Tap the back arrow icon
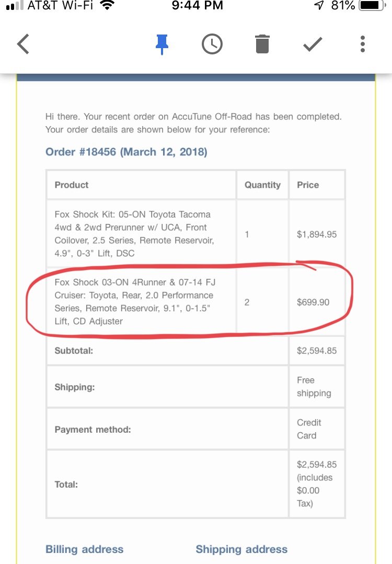The width and height of the screenshot is (392, 564). pos(23,44)
